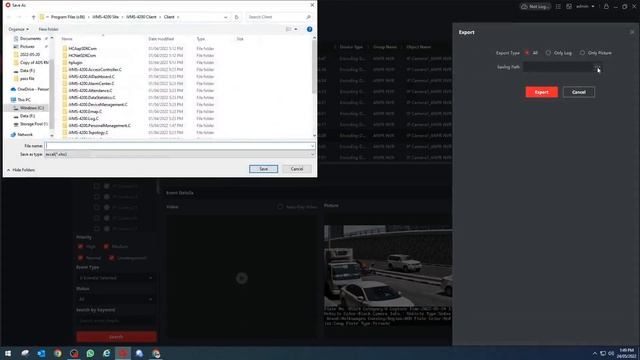Screen dimensions: 640x360
Task: Open the address bar history dropdown
Action: click(226, 17)
